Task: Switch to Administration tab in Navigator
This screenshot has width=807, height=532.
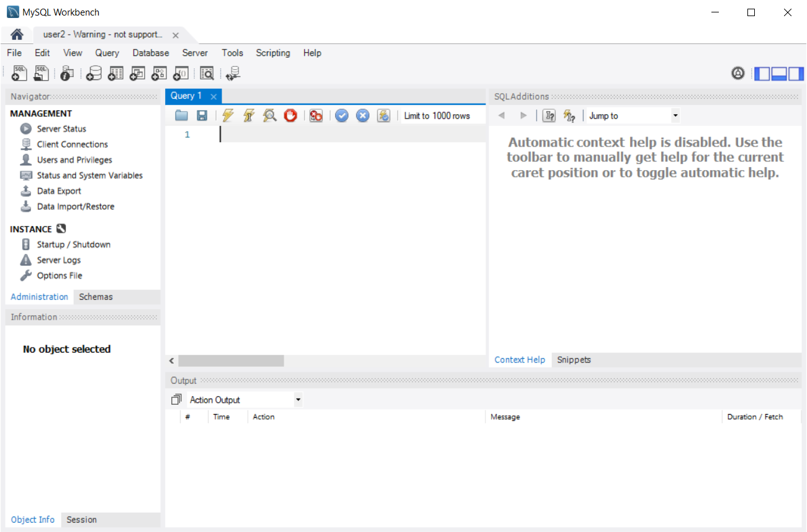Action: coord(39,297)
